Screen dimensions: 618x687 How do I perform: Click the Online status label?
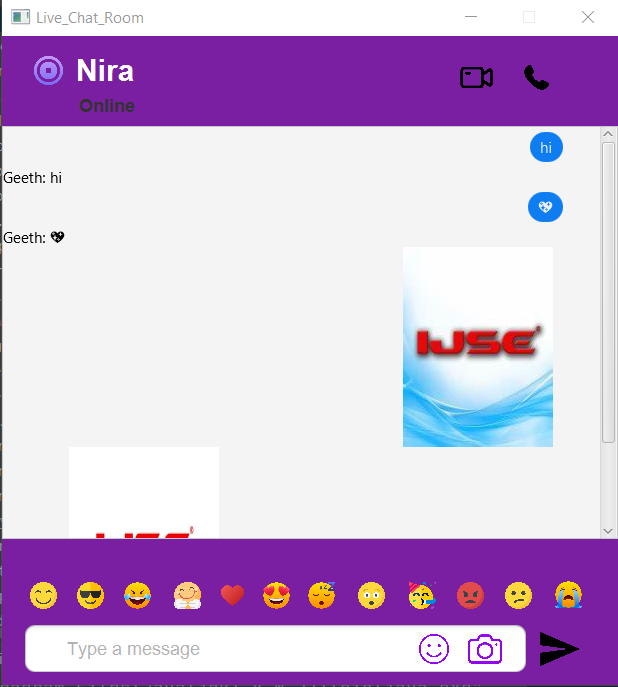[107, 106]
